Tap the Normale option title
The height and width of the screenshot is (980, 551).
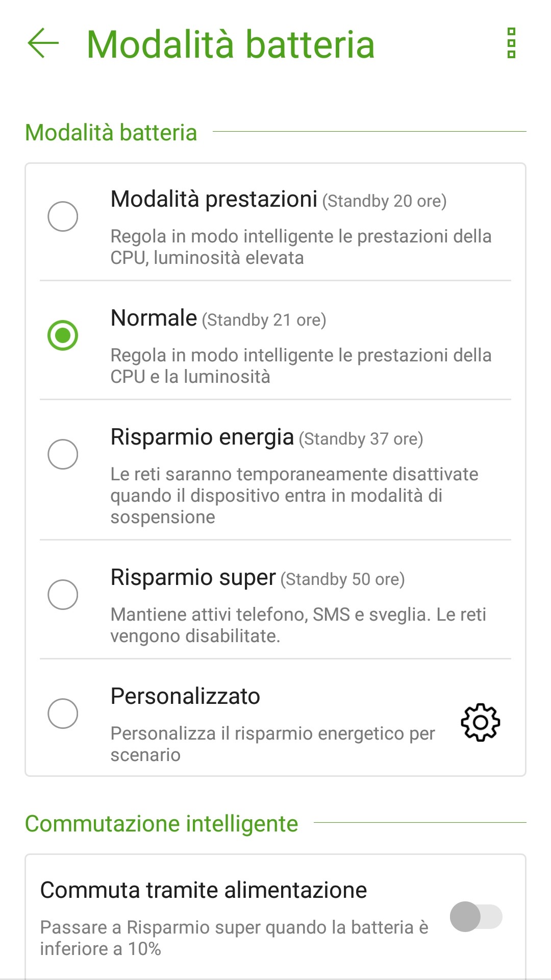[154, 318]
